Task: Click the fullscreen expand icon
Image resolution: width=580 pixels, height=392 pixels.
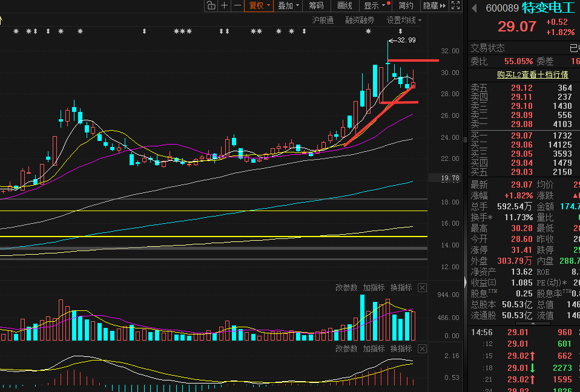Action: [455, 5]
